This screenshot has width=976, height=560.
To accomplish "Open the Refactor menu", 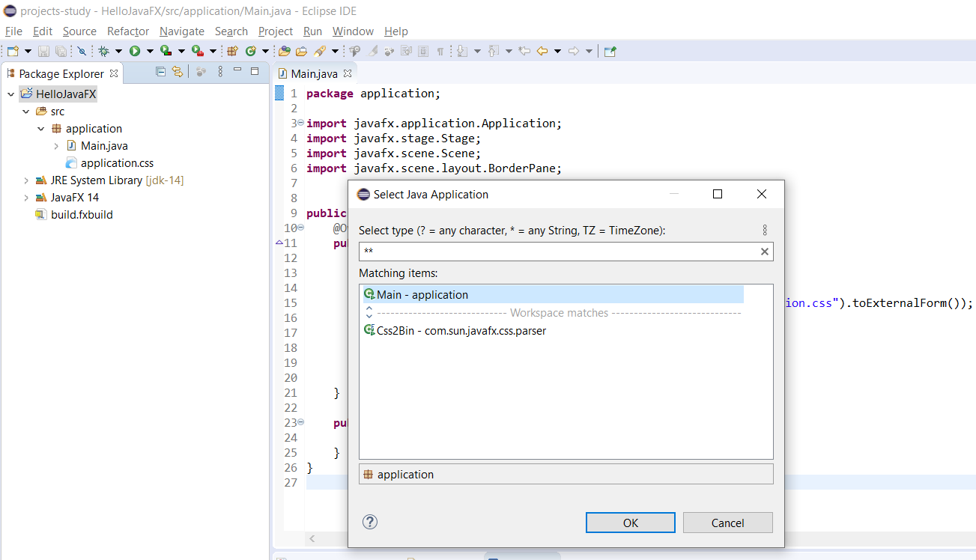I will point(128,31).
